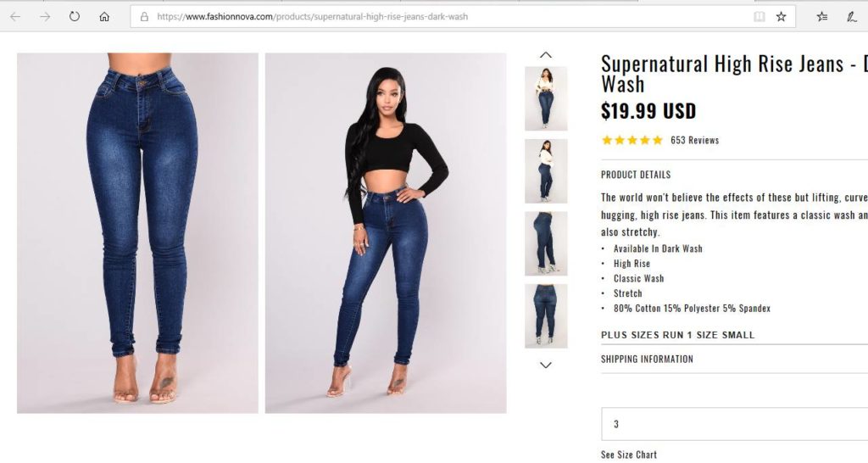Click the five-star rating
868x463 pixels.
pyautogui.click(x=632, y=140)
